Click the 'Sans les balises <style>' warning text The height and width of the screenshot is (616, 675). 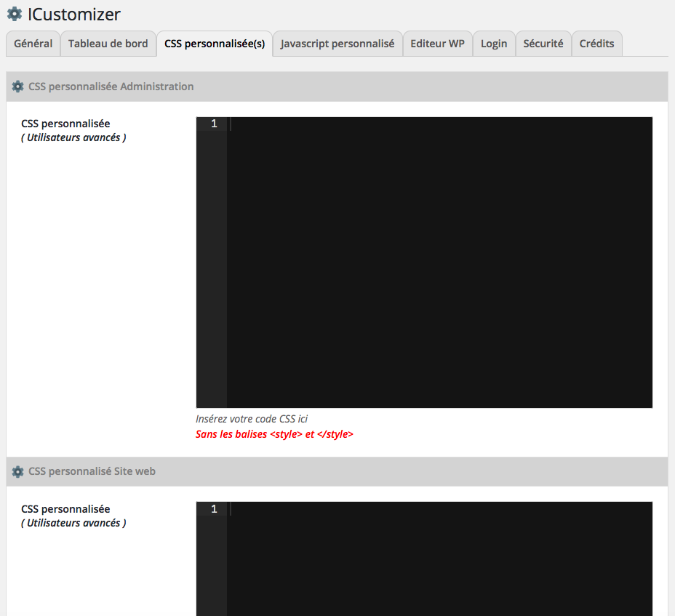274,434
